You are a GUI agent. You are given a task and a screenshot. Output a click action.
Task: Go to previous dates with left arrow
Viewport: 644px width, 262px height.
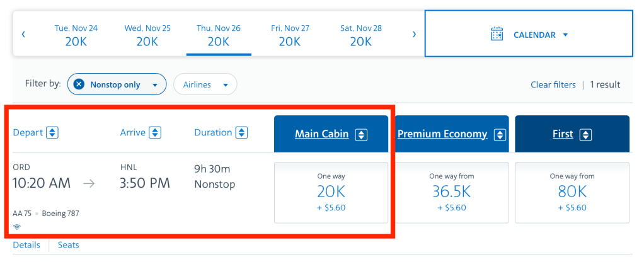pyautogui.click(x=23, y=35)
